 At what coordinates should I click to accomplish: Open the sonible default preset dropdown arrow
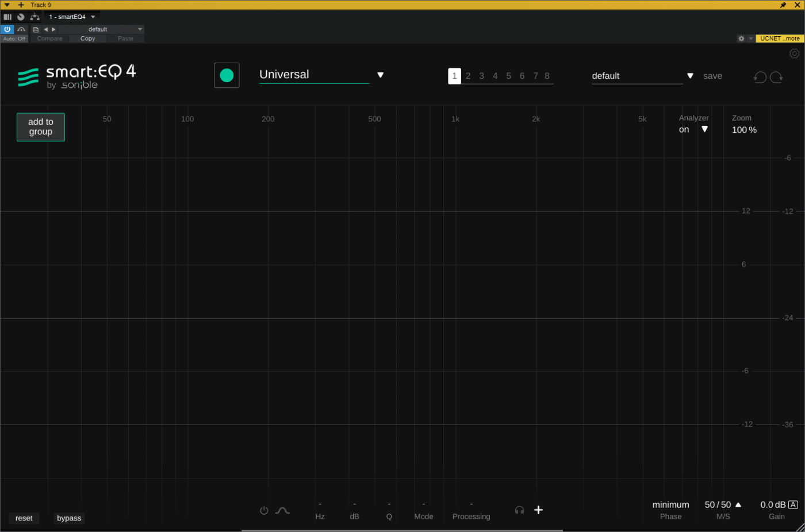(690, 76)
